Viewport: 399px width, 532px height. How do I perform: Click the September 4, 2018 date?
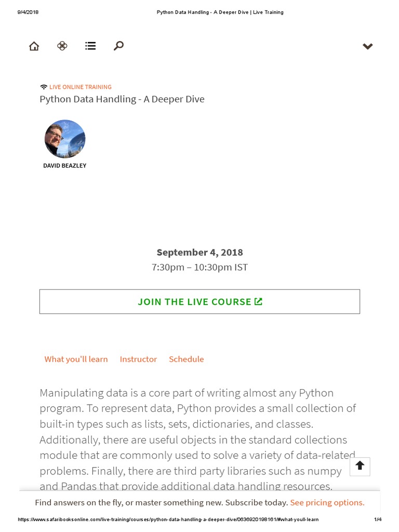pyautogui.click(x=199, y=252)
